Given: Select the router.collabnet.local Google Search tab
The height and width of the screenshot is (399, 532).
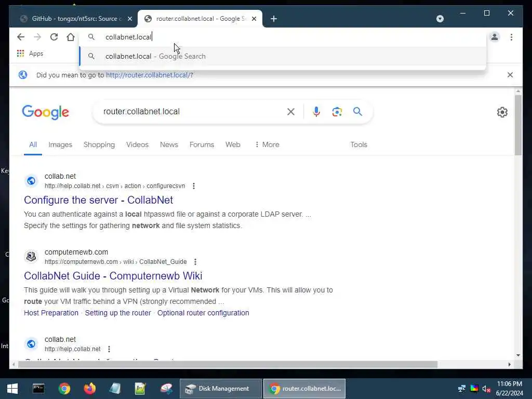Looking at the screenshot, I should 200,19.
